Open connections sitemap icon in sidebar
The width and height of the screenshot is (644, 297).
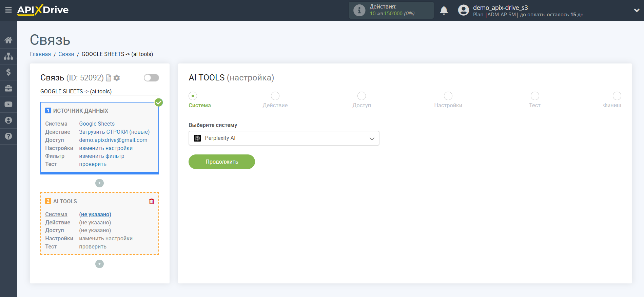tap(8, 56)
